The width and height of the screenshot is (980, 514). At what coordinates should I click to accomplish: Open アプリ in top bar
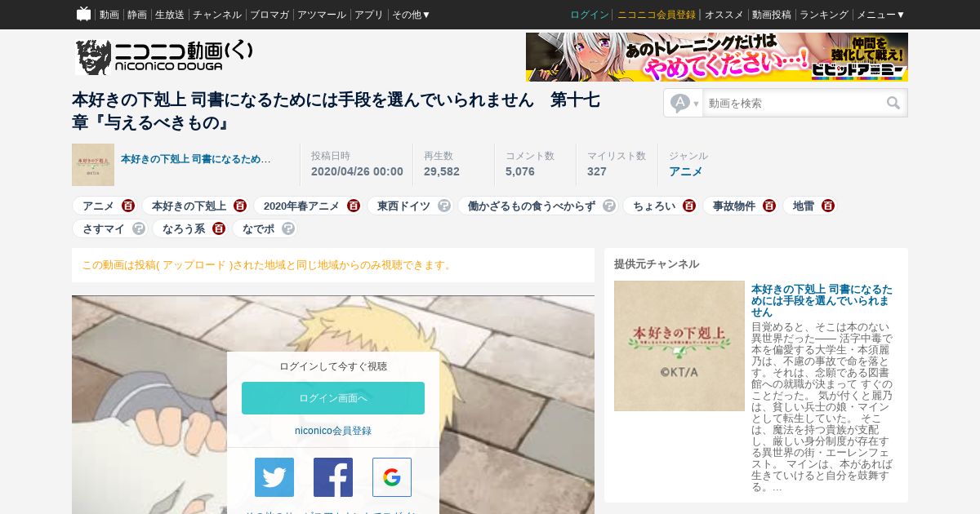pyautogui.click(x=369, y=15)
